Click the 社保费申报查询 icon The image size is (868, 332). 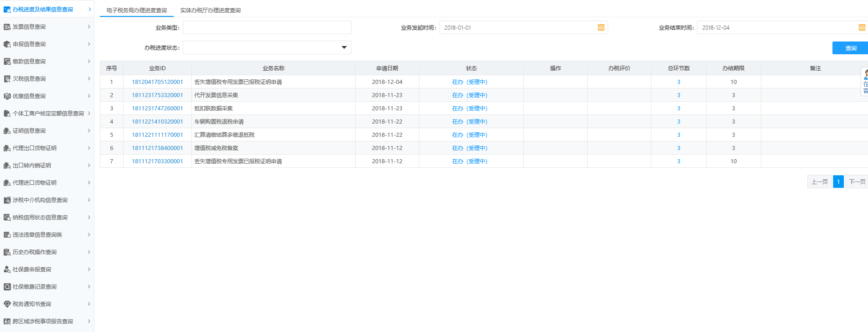click(x=7, y=270)
